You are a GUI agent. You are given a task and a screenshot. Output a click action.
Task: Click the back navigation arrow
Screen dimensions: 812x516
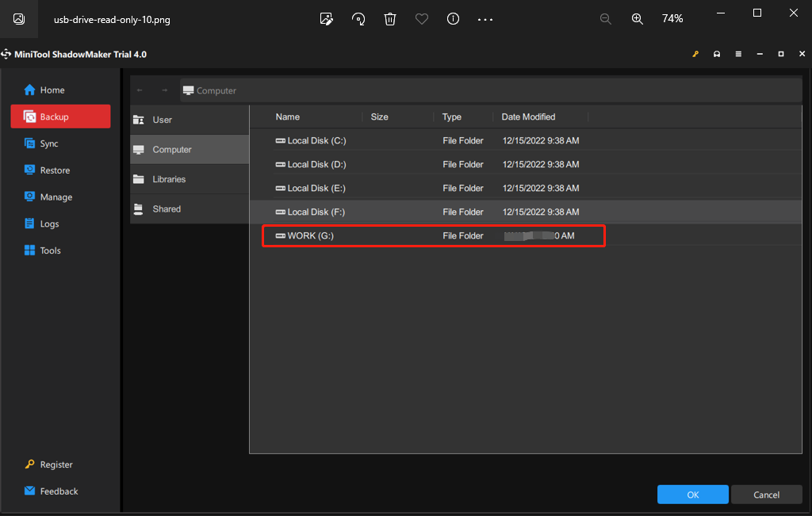[140, 90]
